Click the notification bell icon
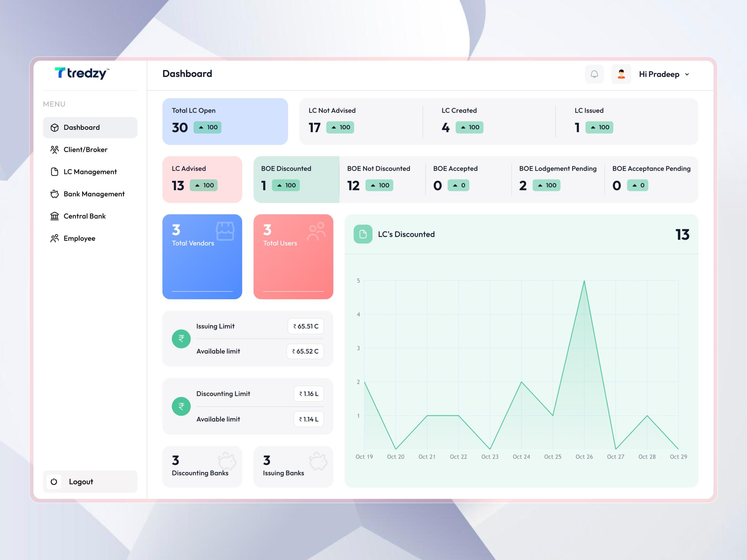This screenshot has width=747, height=560. pyautogui.click(x=594, y=74)
